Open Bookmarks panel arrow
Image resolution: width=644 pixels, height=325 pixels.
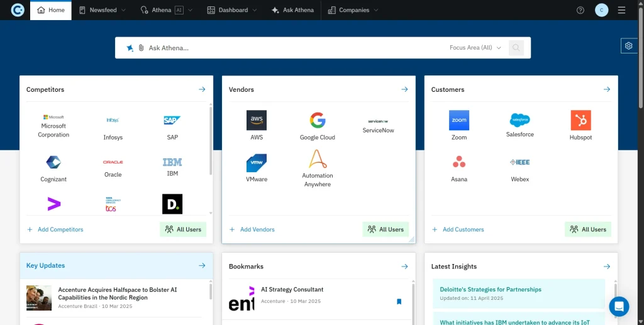click(404, 267)
